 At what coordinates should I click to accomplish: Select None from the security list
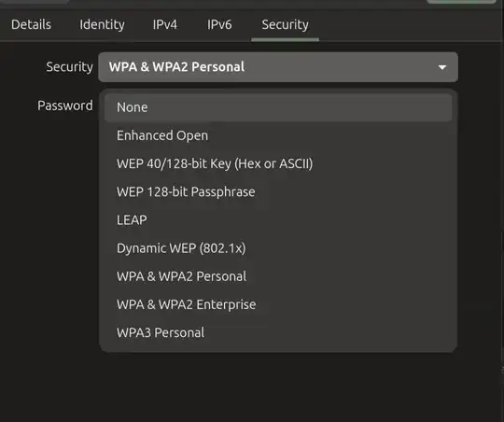(x=278, y=107)
